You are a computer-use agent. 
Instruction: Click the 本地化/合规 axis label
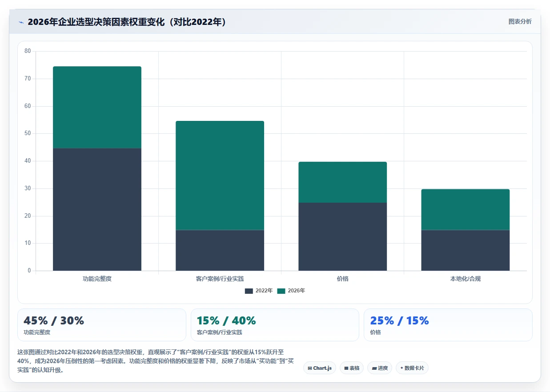tap(465, 279)
